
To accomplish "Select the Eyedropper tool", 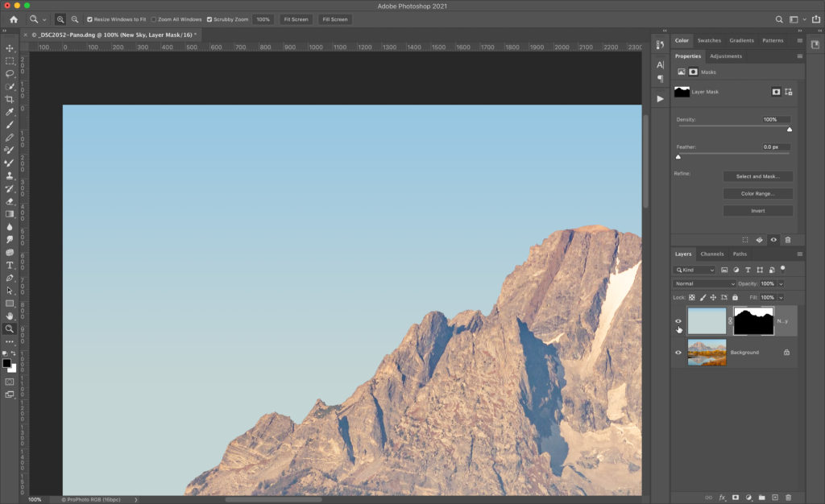I will tap(10, 112).
